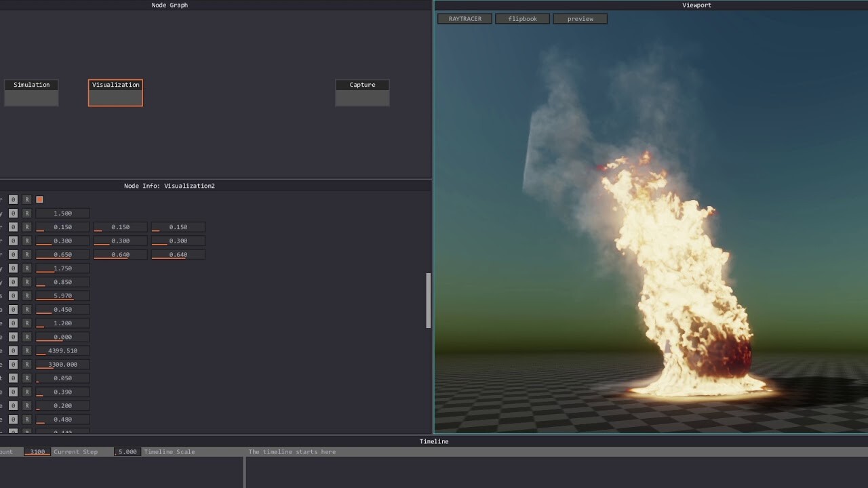Reset the 1.500 parameter using its R icon
This screenshot has height=488, width=868.
26,213
